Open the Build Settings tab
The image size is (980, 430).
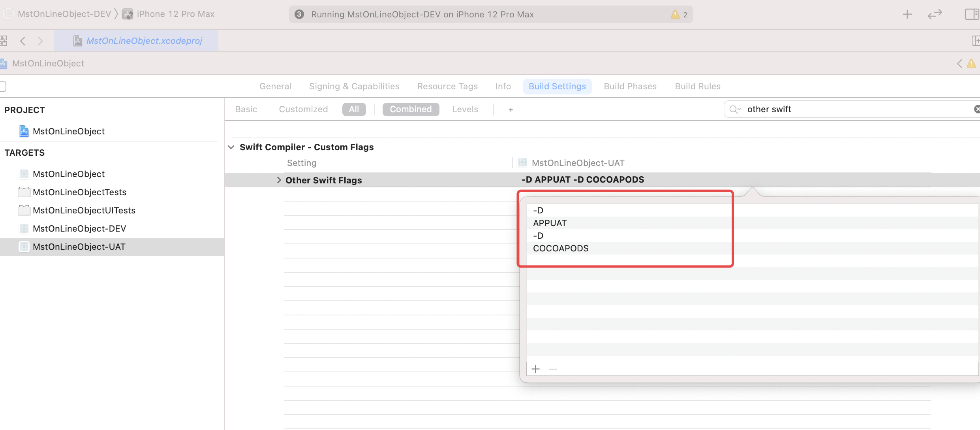557,86
